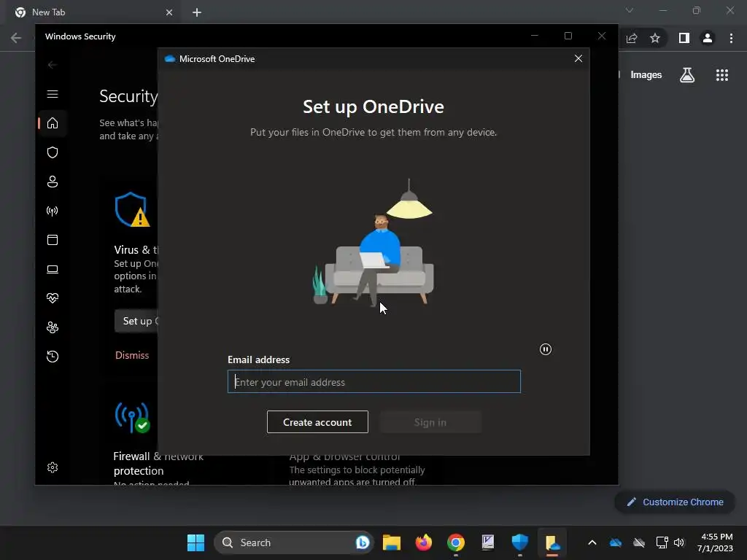Open network icon in system tray
This screenshot has height=560, width=747.
tap(662, 542)
